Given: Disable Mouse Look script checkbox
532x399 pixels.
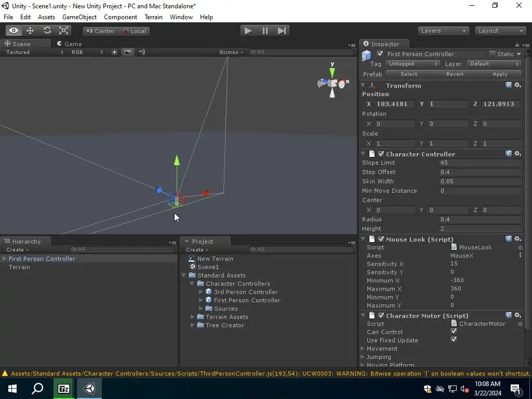Looking at the screenshot, I should (x=381, y=239).
